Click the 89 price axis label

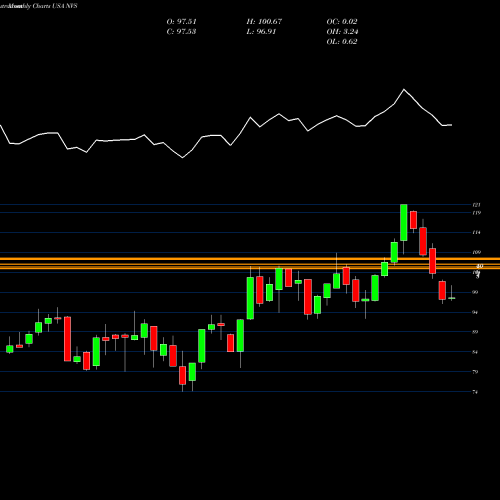[x=476, y=332]
